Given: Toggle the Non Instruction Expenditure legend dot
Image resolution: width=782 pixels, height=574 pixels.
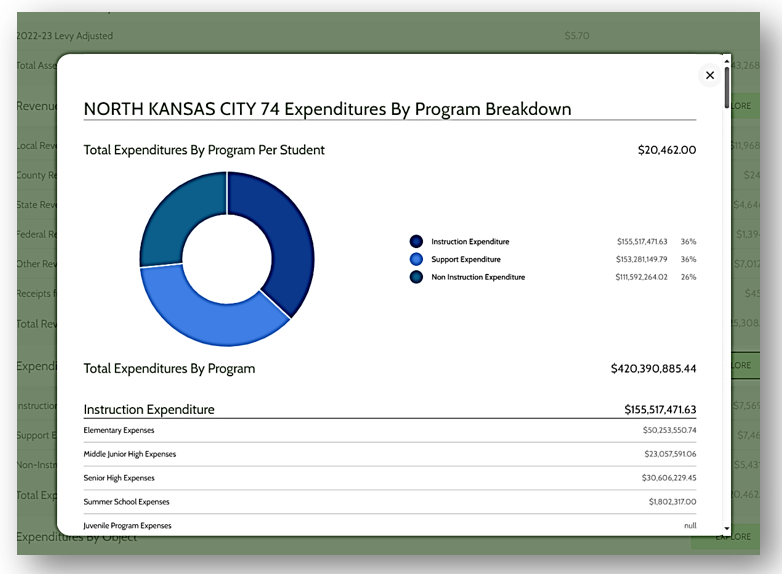Looking at the screenshot, I should click(416, 277).
